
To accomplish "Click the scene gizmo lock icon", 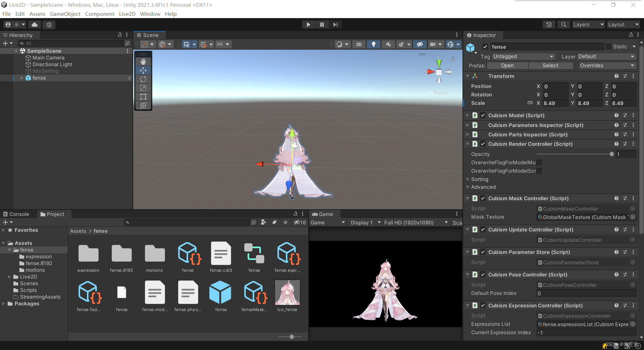I will [x=453, y=59].
